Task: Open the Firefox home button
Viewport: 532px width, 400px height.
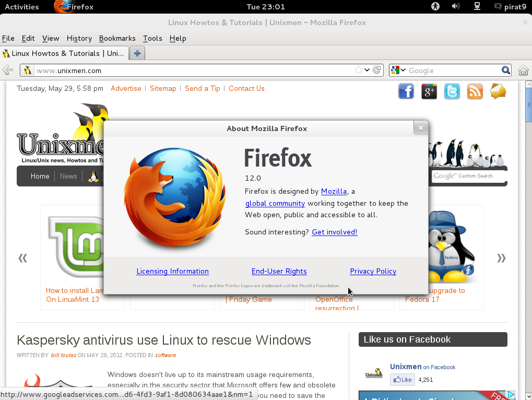Action: click(523, 70)
